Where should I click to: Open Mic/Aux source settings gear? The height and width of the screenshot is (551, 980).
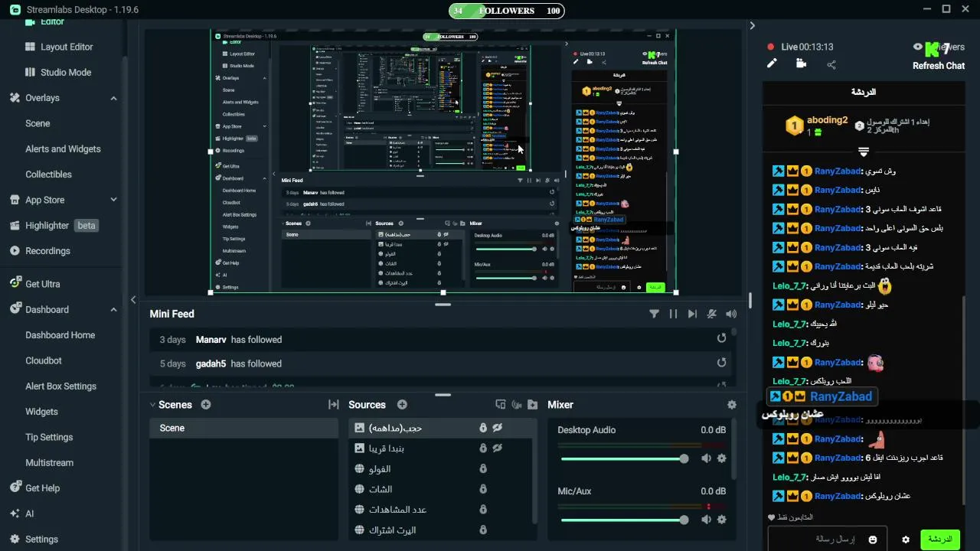721,520
